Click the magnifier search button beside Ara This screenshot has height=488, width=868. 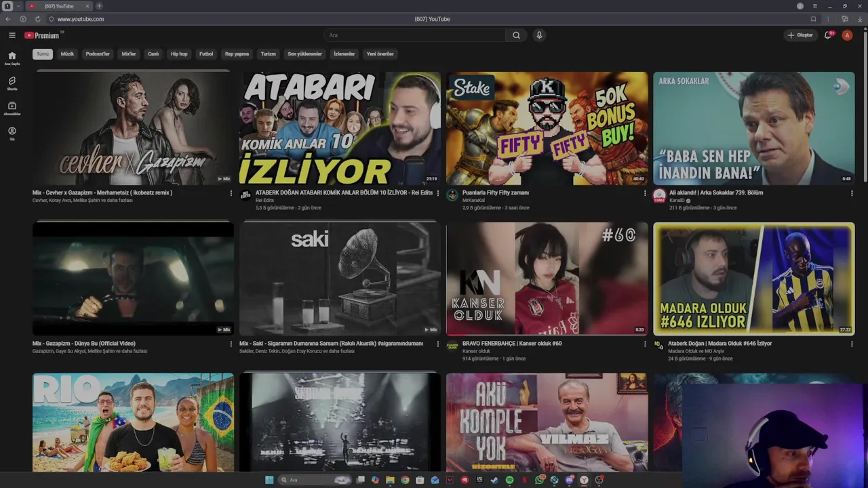coord(516,35)
